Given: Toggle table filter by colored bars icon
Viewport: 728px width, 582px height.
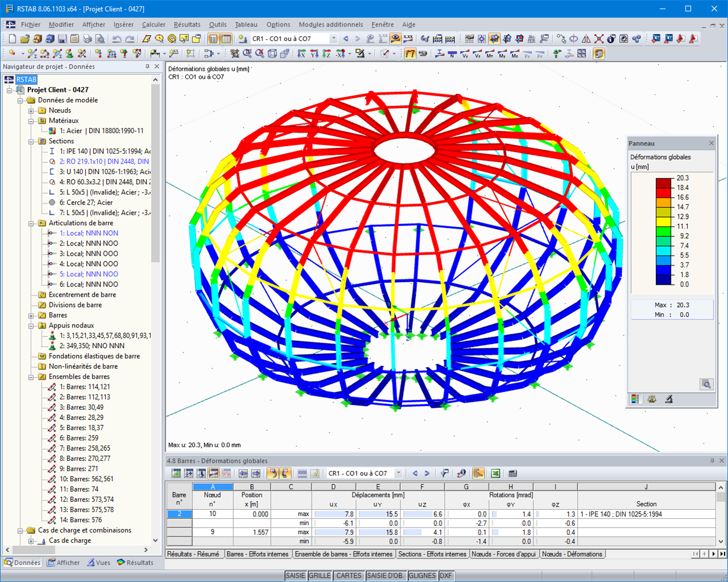Looking at the screenshot, I should click(478, 473).
